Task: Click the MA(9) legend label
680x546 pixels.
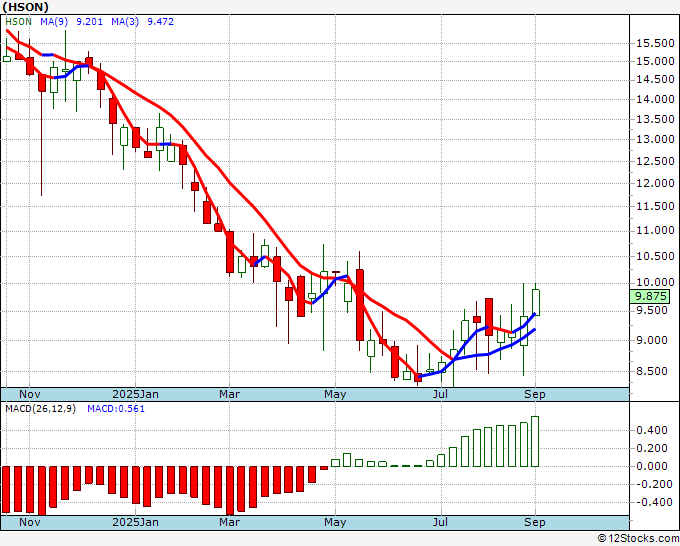Action: pos(54,22)
